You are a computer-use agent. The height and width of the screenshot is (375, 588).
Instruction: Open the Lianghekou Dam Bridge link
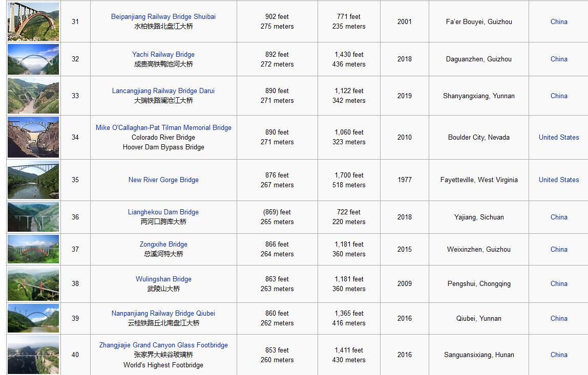coord(163,212)
